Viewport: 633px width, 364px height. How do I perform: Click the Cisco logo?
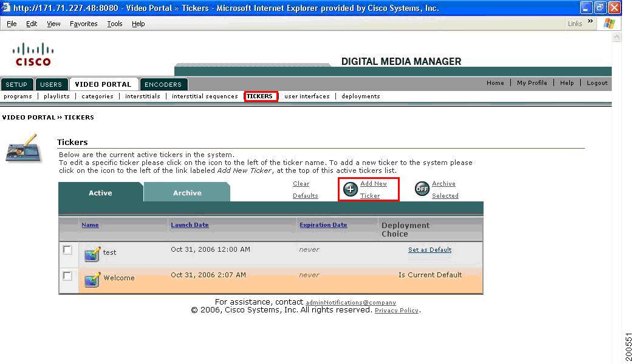pyautogui.click(x=33, y=55)
